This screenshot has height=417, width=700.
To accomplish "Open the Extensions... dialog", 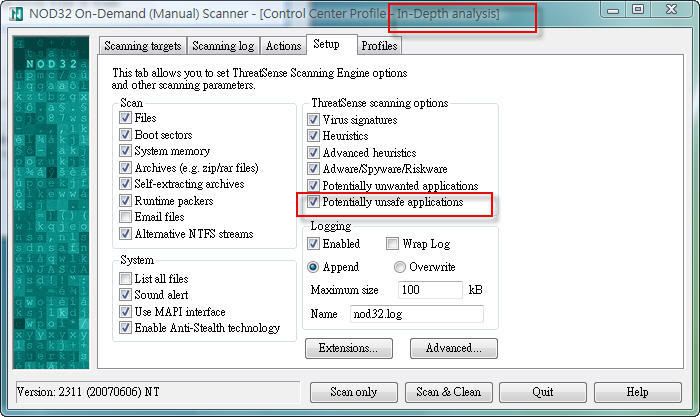I will (349, 348).
